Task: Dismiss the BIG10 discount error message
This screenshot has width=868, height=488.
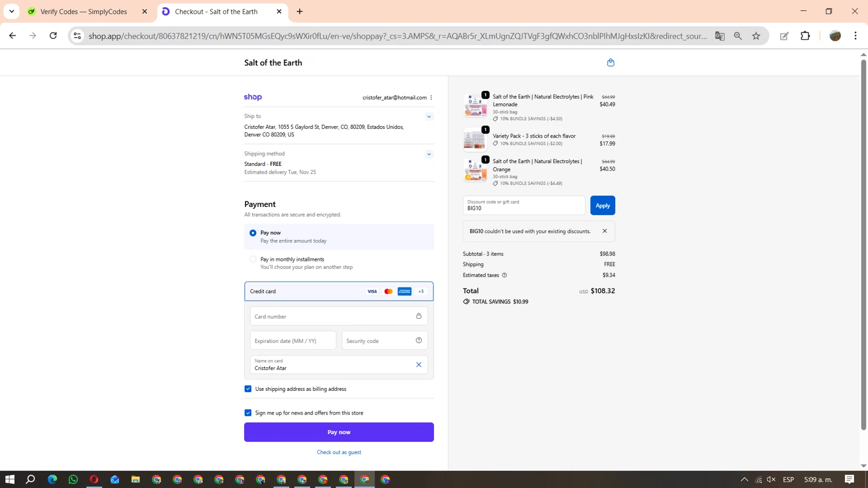Action: 605,231
